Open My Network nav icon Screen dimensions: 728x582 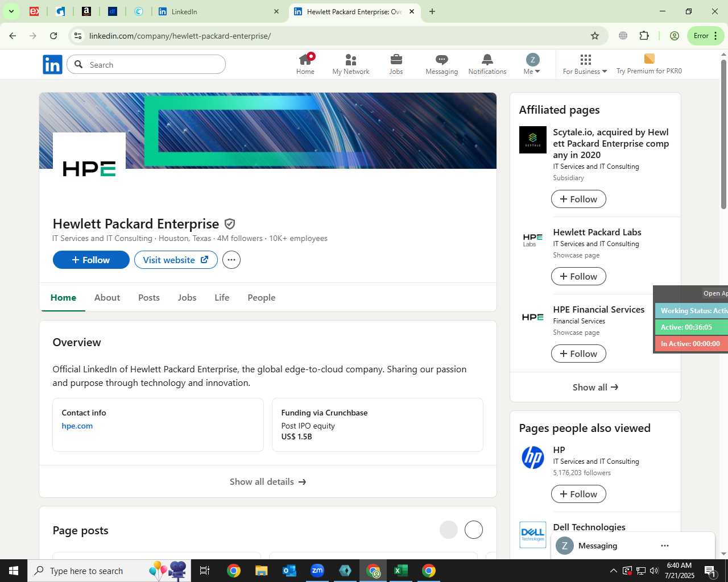[351, 64]
